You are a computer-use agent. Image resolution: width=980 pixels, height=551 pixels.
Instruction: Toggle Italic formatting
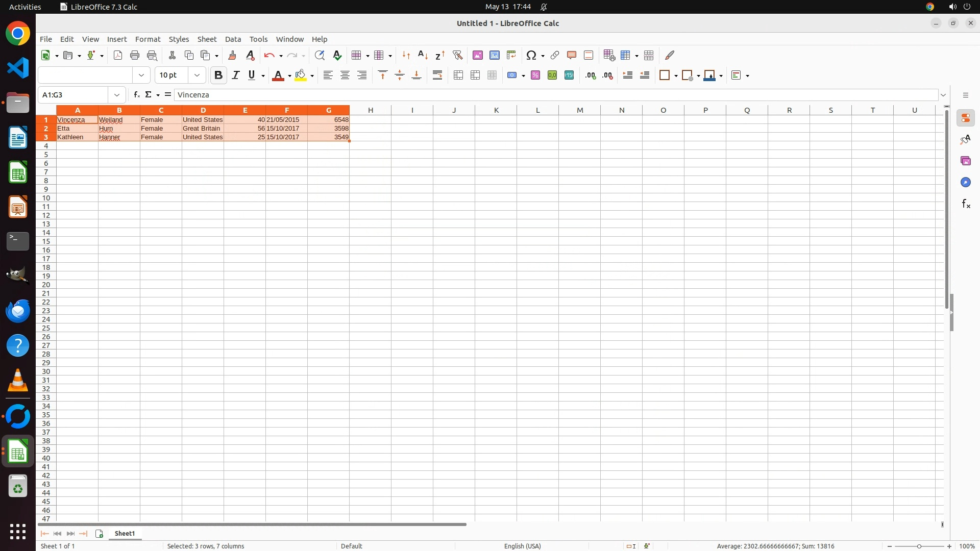pos(235,75)
